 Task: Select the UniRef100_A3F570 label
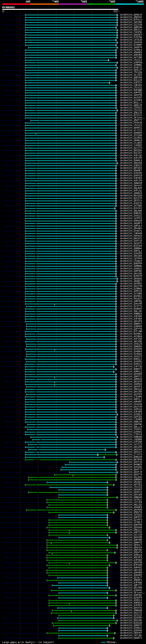[x=131, y=82]
